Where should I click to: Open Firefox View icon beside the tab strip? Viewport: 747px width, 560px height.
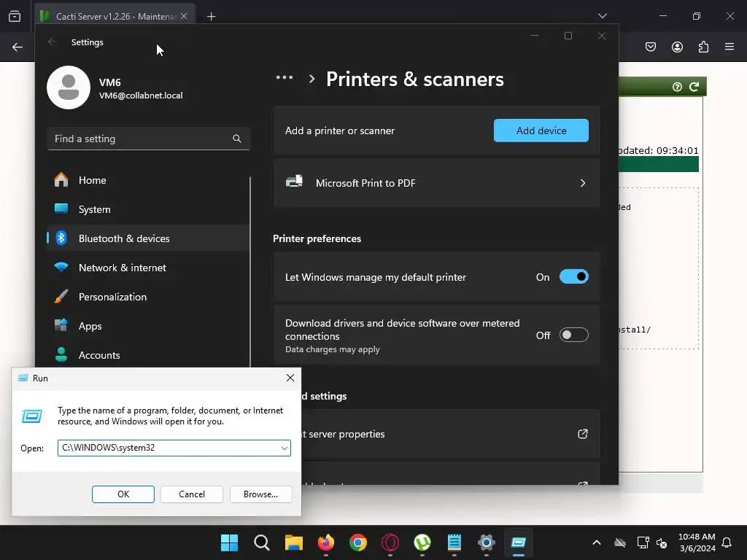(15, 16)
